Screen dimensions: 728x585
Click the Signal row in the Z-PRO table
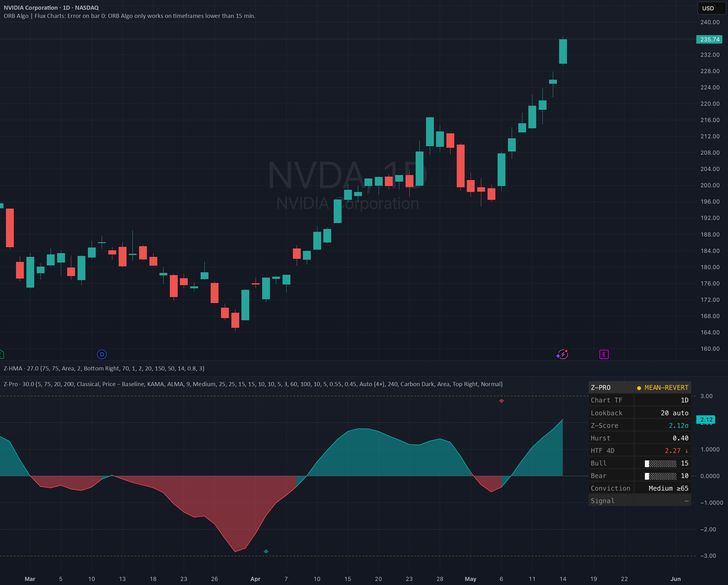(639, 501)
